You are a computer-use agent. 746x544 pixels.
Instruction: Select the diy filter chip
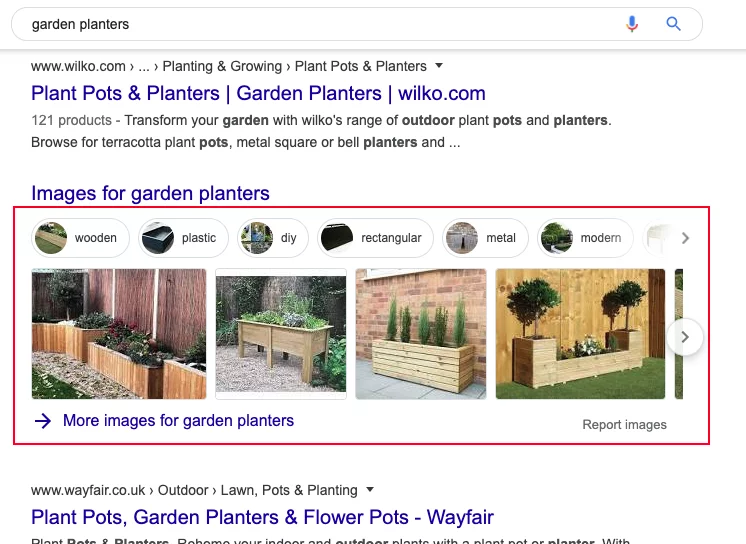273,238
